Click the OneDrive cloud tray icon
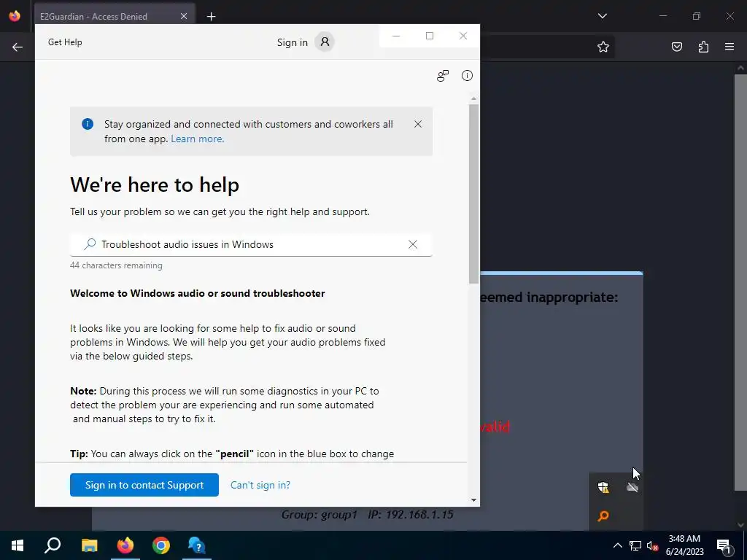Image resolution: width=747 pixels, height=560 pixels. click(632, 487)
